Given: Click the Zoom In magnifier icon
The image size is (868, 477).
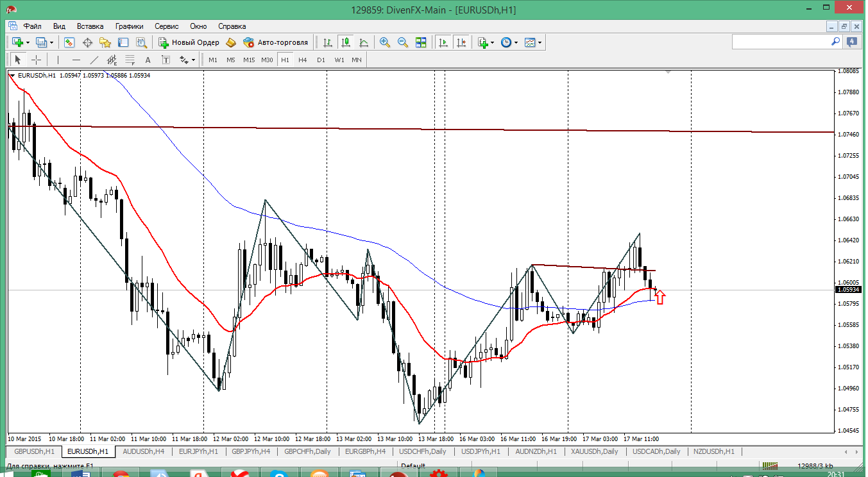Looking at the screenshot, I should point(385,42).
